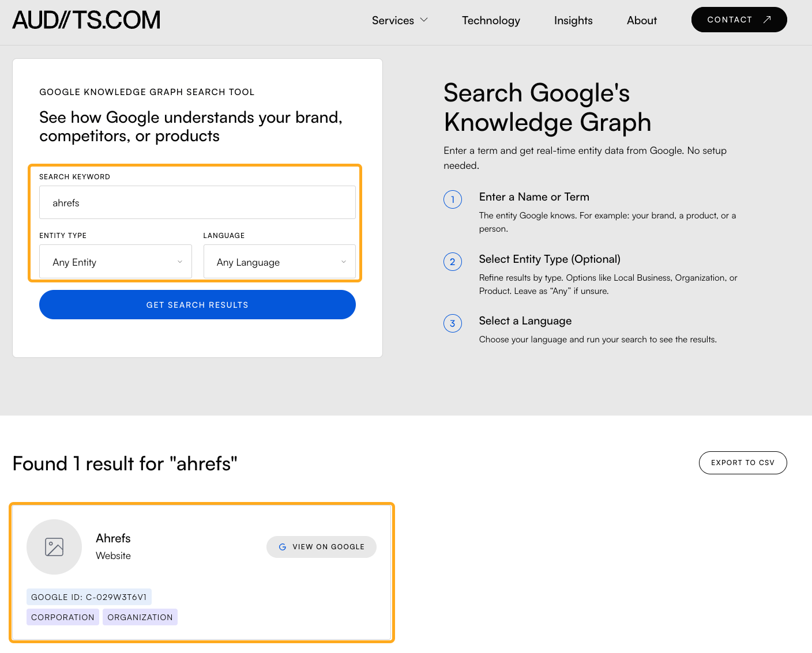Image resolution: width=812 pixels, height=653 pixels.
Task: Click the step 2 circle icon
Action: 453,262
